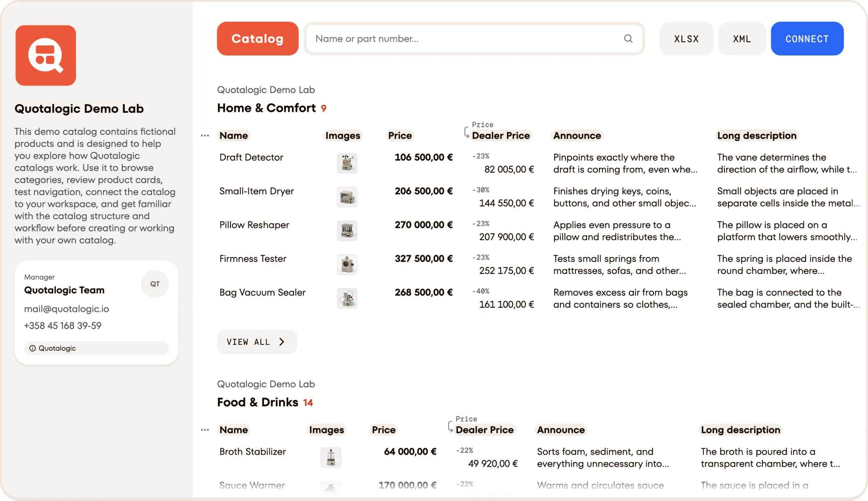Click Home & Comfort Long description header
868x501 pixels.
757,136
